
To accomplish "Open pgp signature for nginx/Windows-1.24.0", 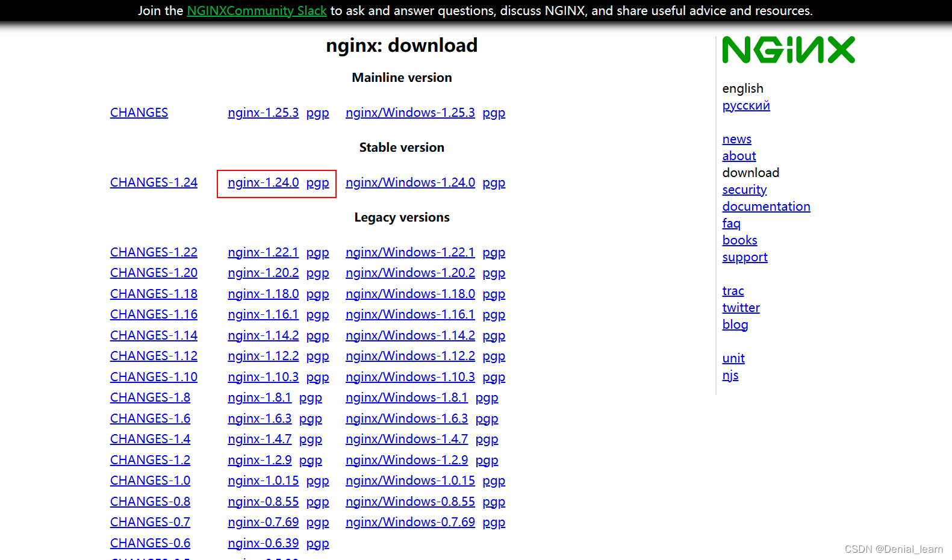I will pyautogui.click(x=494, y=183).
